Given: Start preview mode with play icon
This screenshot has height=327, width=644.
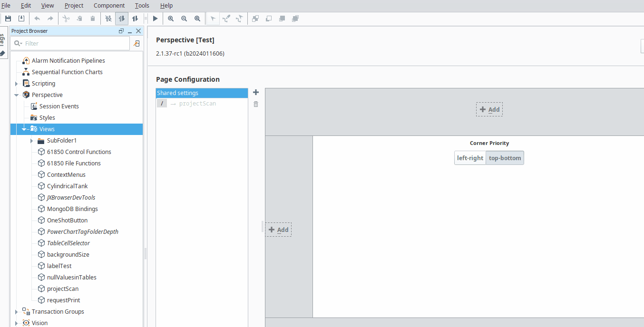Looking at the screenshot, I should coord(155,19).
